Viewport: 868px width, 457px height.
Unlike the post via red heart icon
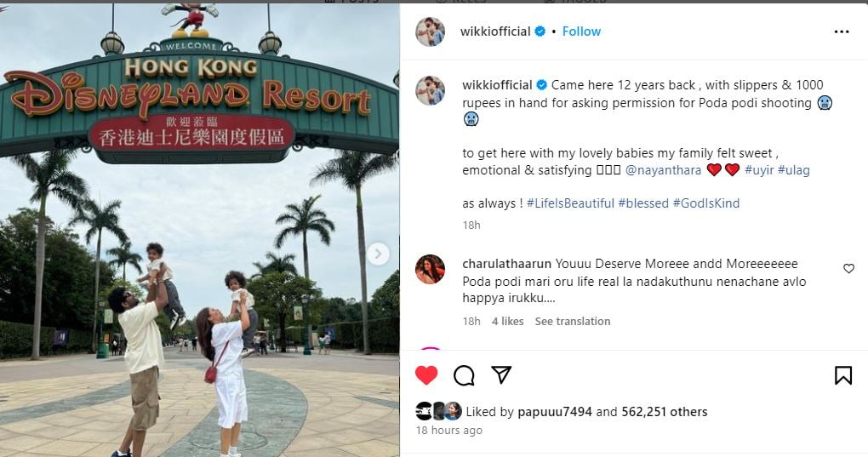(426, 375)
